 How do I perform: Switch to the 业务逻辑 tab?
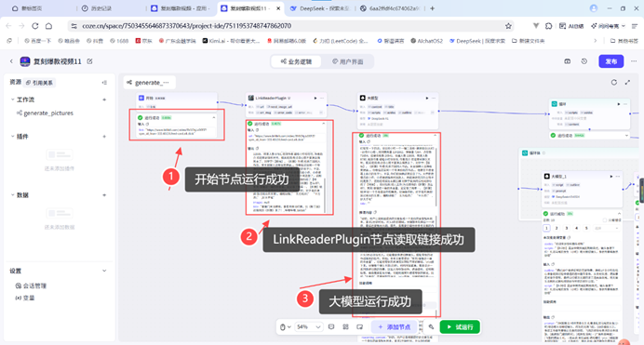click(x=296, y=61)
